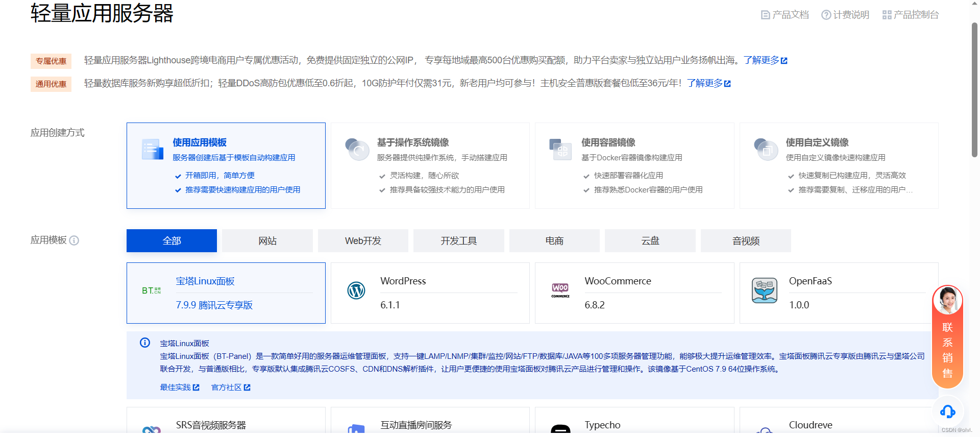This screenshot has width=980, height=437.
Task: Choose the 基于操作系统镜像 option
Action: pos(430,165)
